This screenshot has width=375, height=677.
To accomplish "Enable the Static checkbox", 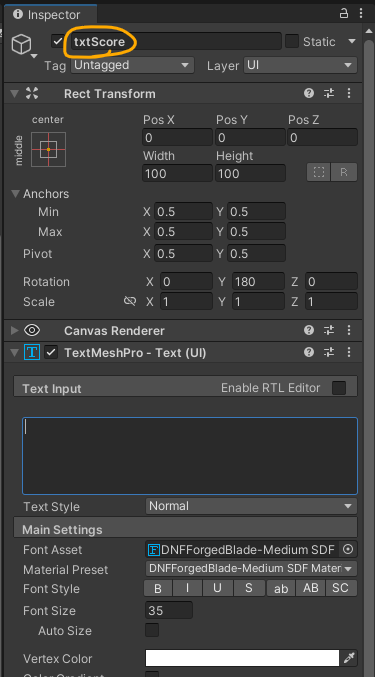I will (x=292, y=41).
